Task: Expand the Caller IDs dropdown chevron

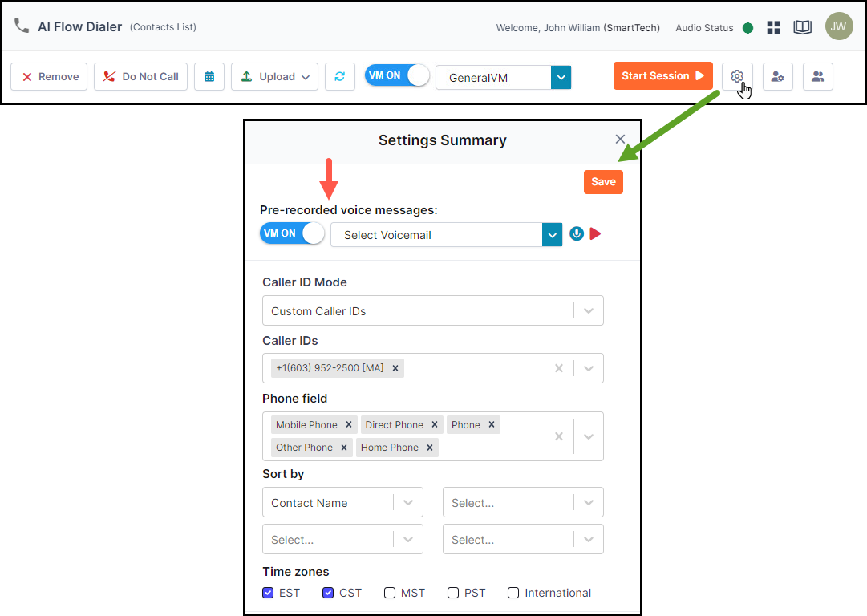Action: 589,368
